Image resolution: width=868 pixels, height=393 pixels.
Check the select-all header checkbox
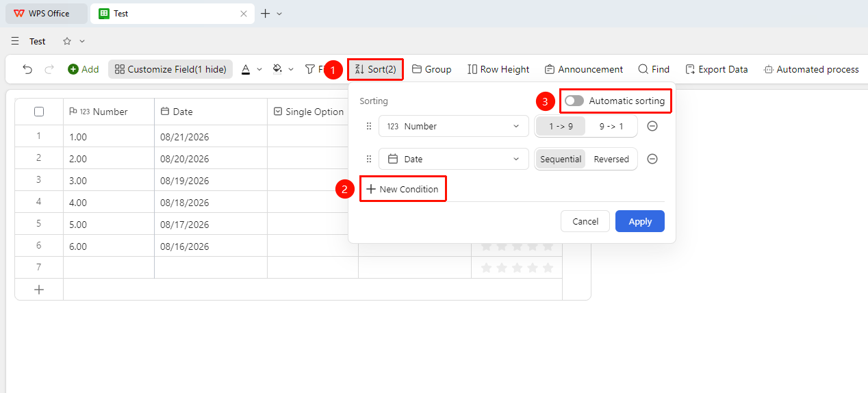[x=39, y=112]
